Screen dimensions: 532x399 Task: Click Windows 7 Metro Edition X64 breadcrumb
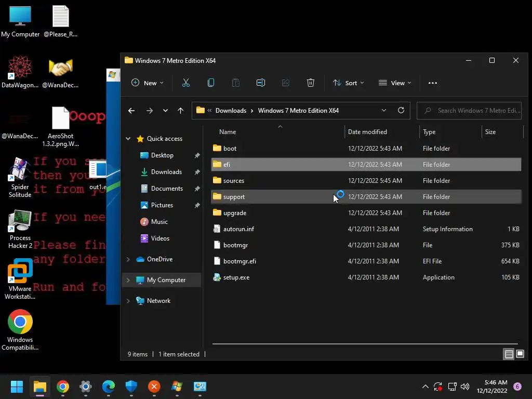pyautogui.click(x=298, y=111)
